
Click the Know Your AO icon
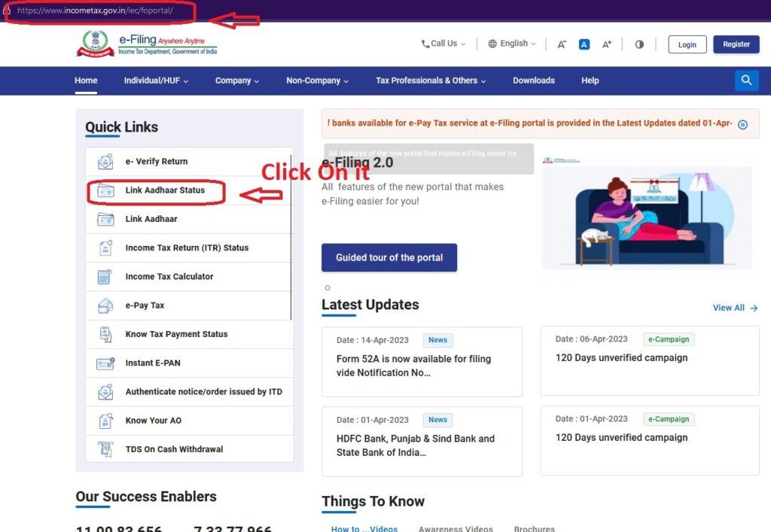(x=105, y=421)
